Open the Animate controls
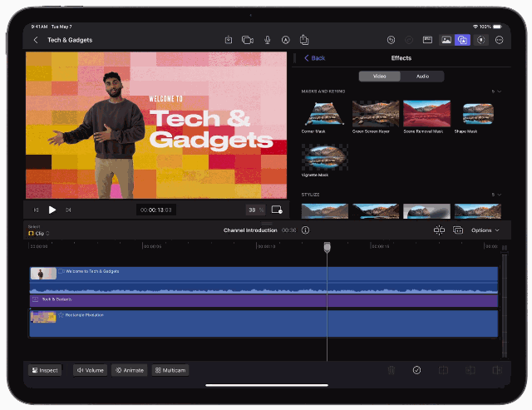 (x=130, y=370)
